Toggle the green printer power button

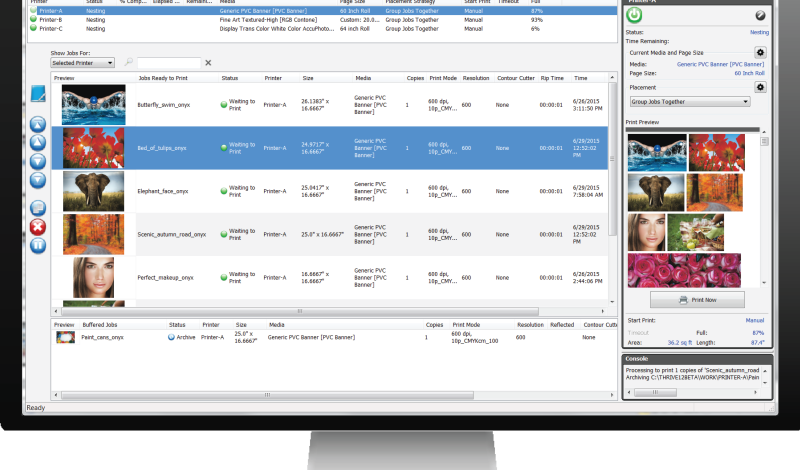(634, 15)
